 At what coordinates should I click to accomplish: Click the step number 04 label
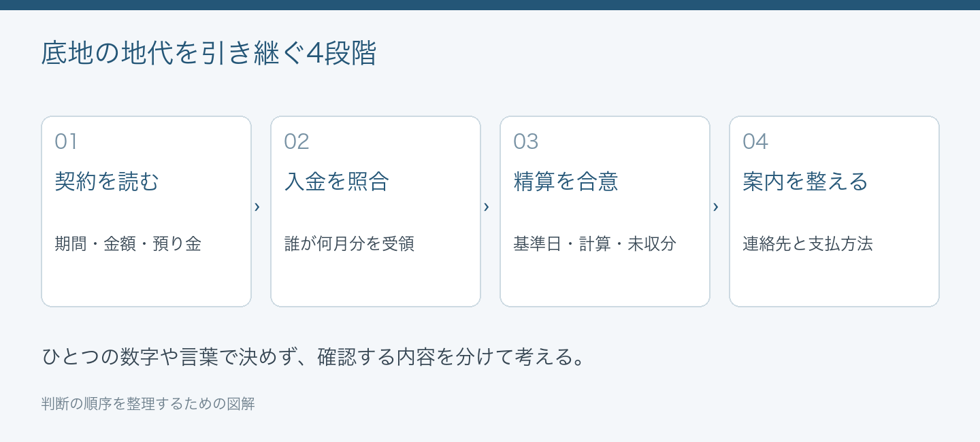pos(755,141)
